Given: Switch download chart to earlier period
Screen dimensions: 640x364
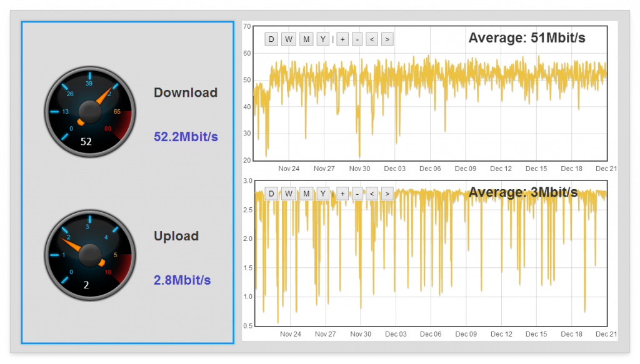Looking at the screenshot, I should coord(372,39).
